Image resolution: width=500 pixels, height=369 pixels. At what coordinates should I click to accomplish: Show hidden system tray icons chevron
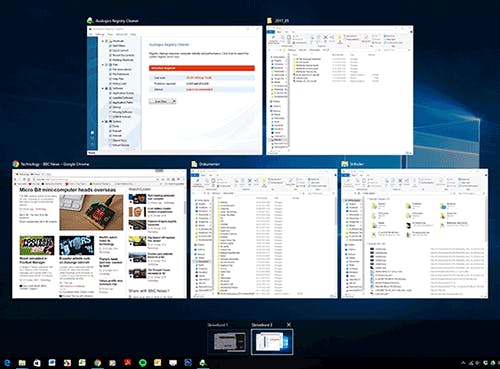(463, 363)
